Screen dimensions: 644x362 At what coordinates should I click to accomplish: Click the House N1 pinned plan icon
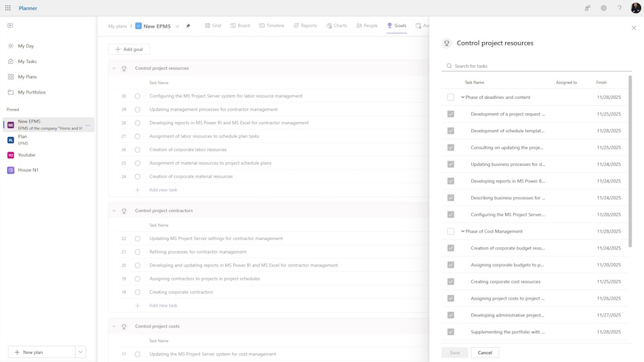(x=11, y=170)
